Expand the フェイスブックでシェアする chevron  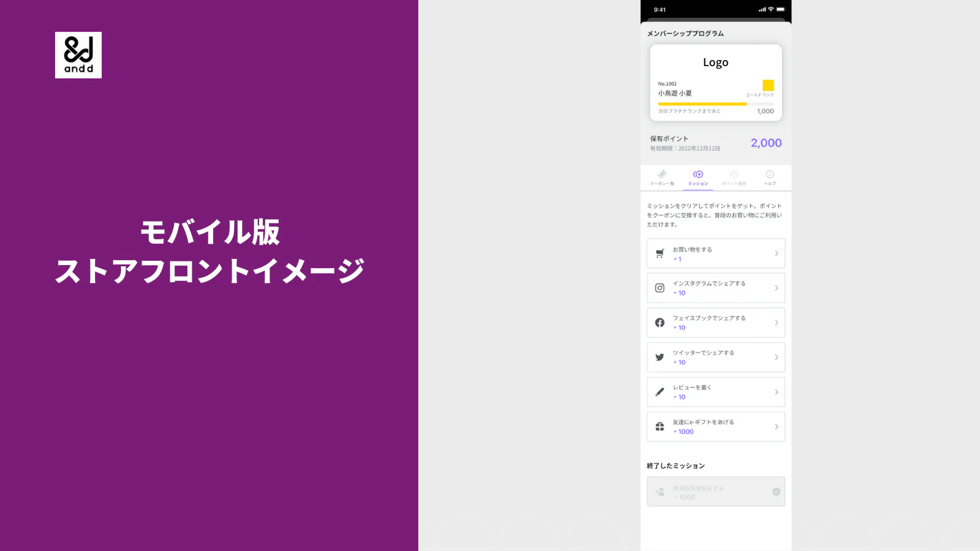[x=776, y=323]
